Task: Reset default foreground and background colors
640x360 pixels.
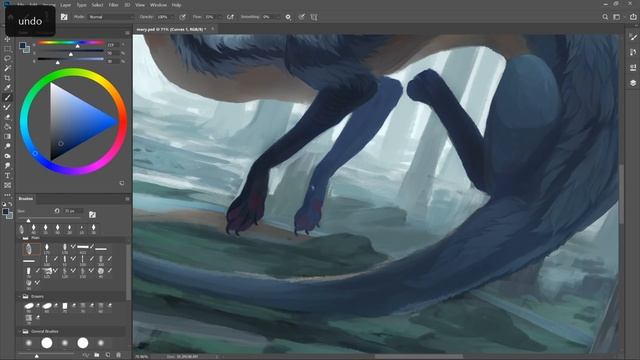Action: coord(4,204)
